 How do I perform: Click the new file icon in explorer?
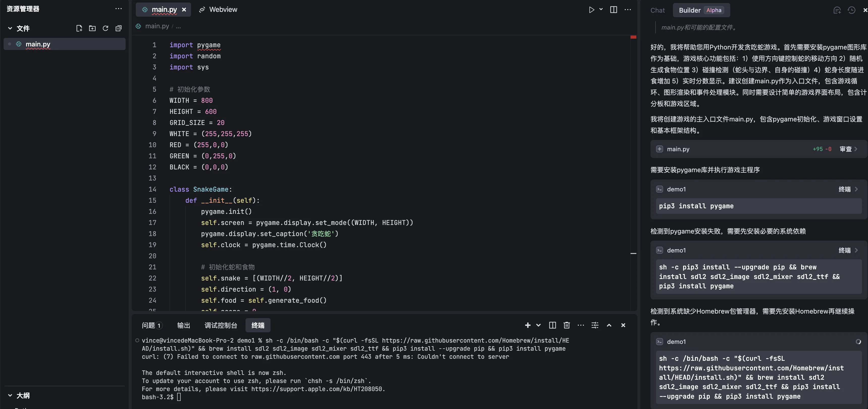pos(79,28)
